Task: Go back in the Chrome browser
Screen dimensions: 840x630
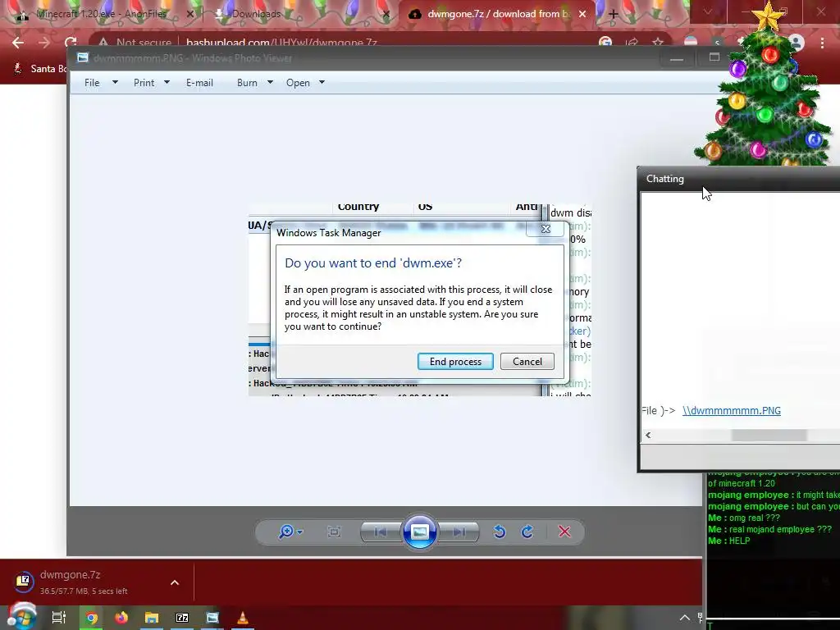Action: 18,43
